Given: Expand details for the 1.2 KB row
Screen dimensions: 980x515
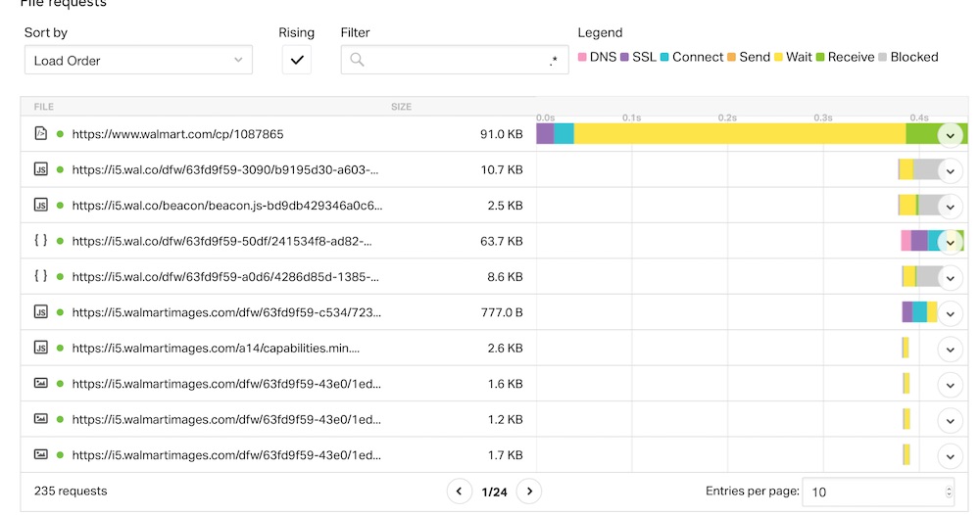Looking at the screenshot, I should coord(950,420).
